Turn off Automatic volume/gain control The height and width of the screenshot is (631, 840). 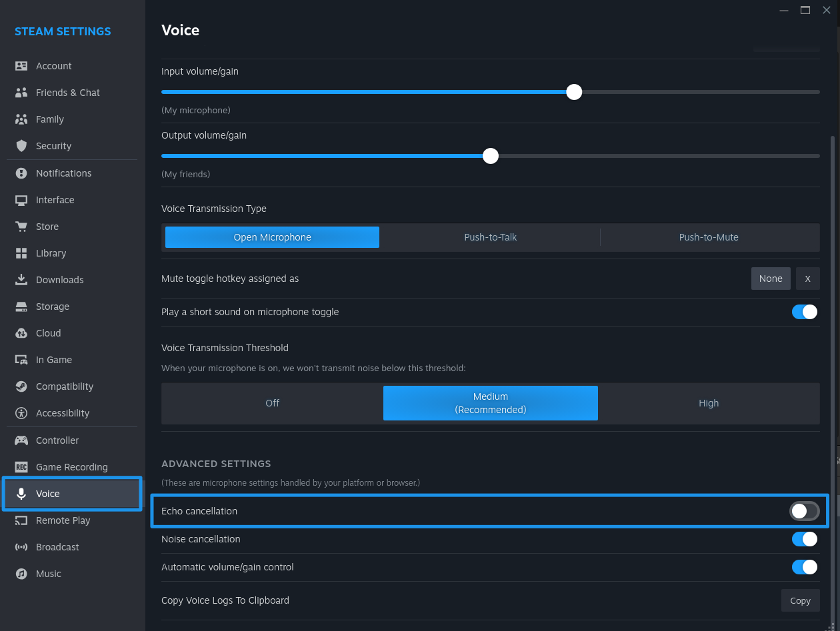(x=805, y=567)
